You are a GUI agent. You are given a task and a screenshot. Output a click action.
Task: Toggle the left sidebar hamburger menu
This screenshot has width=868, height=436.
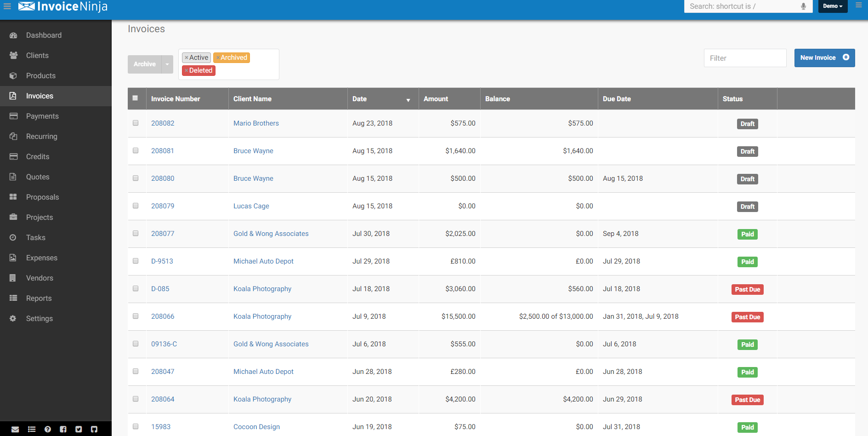tap(7, 6)
